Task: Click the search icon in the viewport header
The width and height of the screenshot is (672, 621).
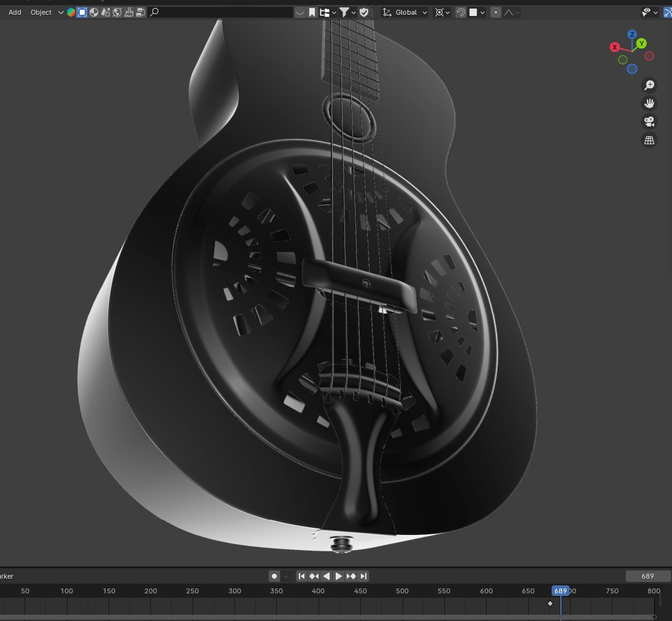Action: coord(154,12)
